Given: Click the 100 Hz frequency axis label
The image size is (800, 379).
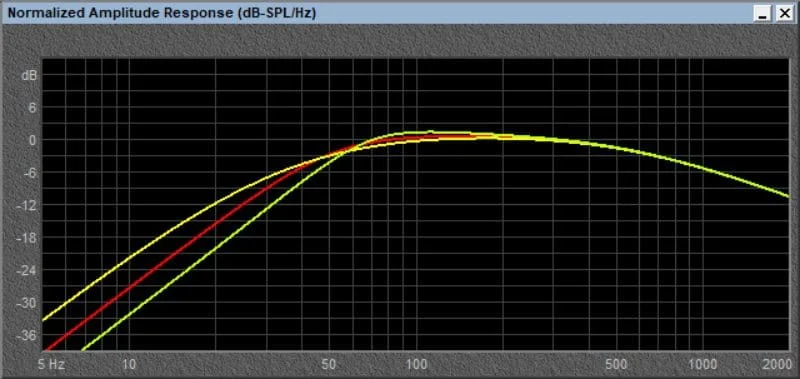Looking at the screenshot, I should pos(417,364).
